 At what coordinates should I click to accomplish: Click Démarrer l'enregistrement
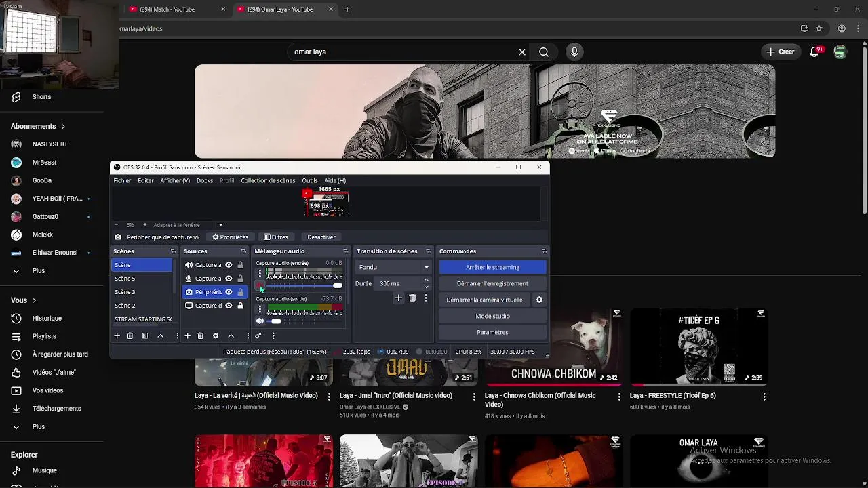tap(492, 283)
